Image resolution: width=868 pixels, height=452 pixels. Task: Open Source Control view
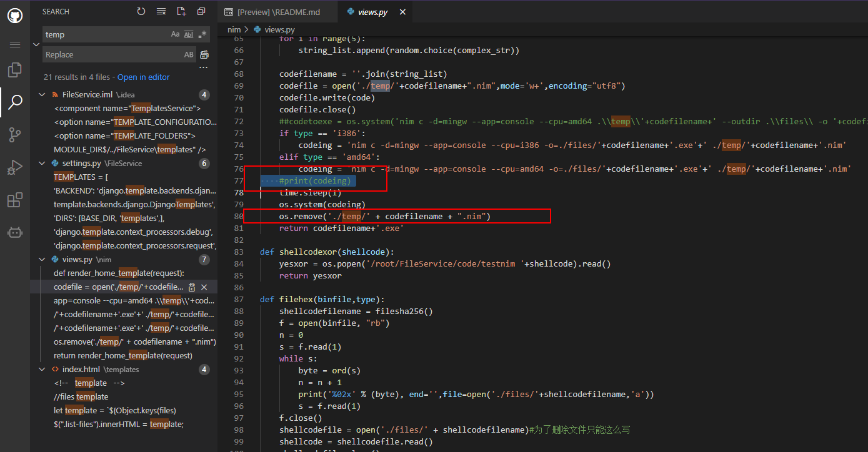pyautogui.click(x=15, y=134)
